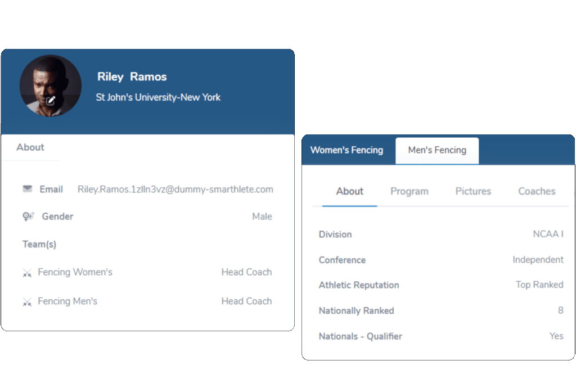
Task: Click the NCAA I division value
Action: click(548, 234)
